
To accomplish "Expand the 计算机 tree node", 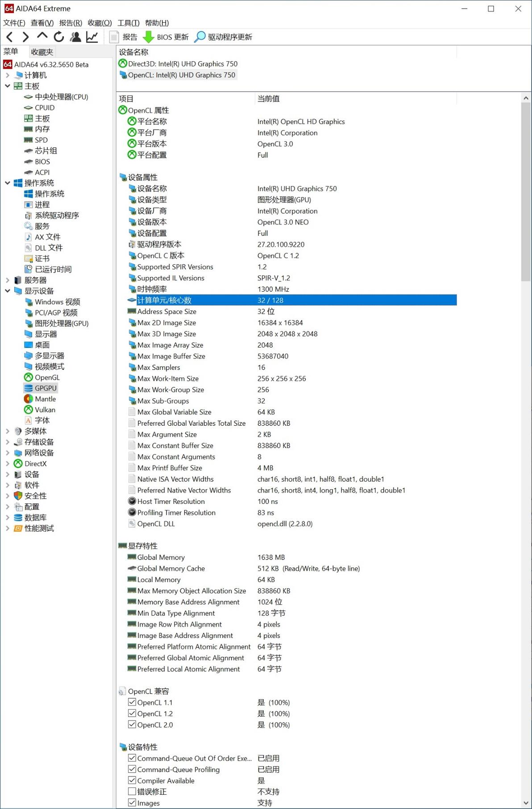I will pos(8,75).
